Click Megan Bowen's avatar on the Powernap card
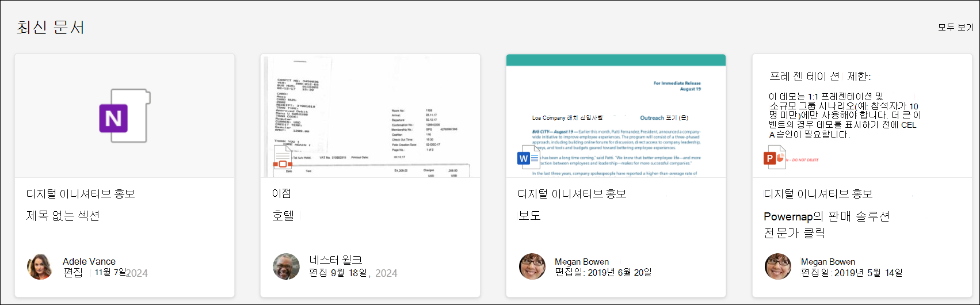Viewport: 980px width, 305px height. coord(778,266)
